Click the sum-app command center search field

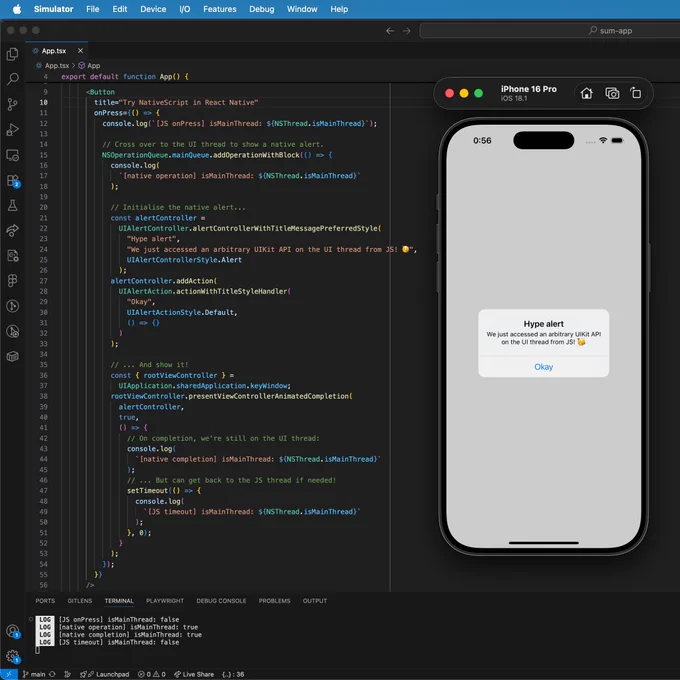tap(549, 31)
